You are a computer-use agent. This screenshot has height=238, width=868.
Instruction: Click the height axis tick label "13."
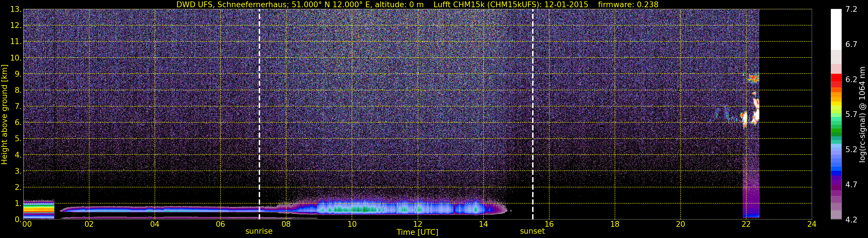16,10
